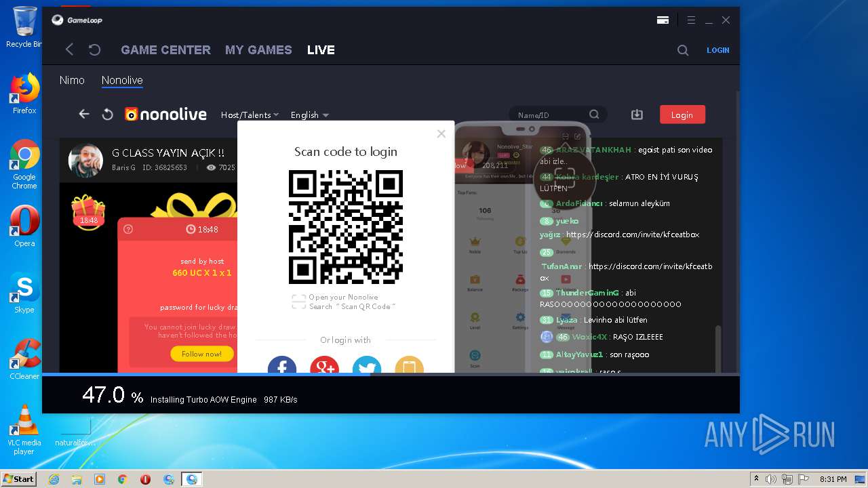Show hidden tray icons arrow
The width and height of the screenshot is (868, 488).
(756, 479)
